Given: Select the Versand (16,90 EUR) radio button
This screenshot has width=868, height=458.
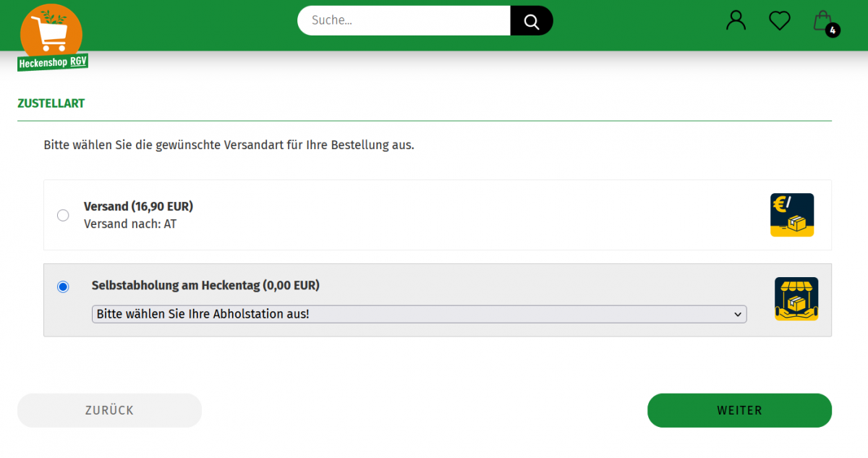Looking at the screenshot, I should [x=63, y=215].
